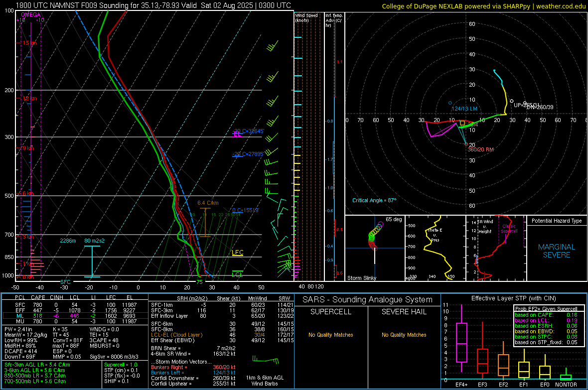Viewport: 588px width, 390px height.
Task: Click the Supercell = 1.0 composite value
Action: 121,365
